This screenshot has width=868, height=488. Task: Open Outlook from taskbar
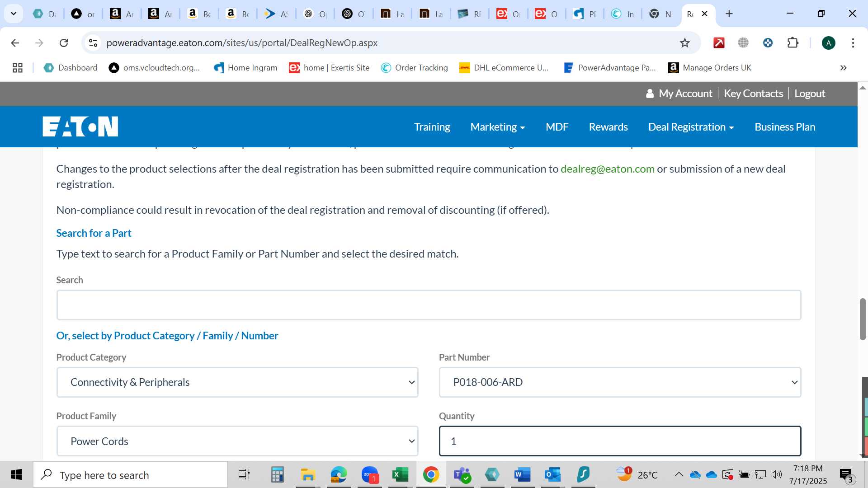pyautogui.click(x=552, y=475)
